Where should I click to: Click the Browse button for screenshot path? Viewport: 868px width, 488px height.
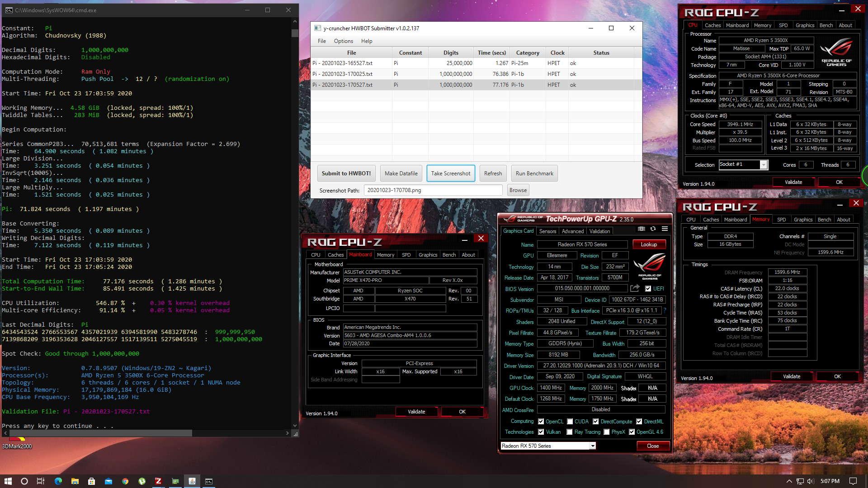[518, 190]
